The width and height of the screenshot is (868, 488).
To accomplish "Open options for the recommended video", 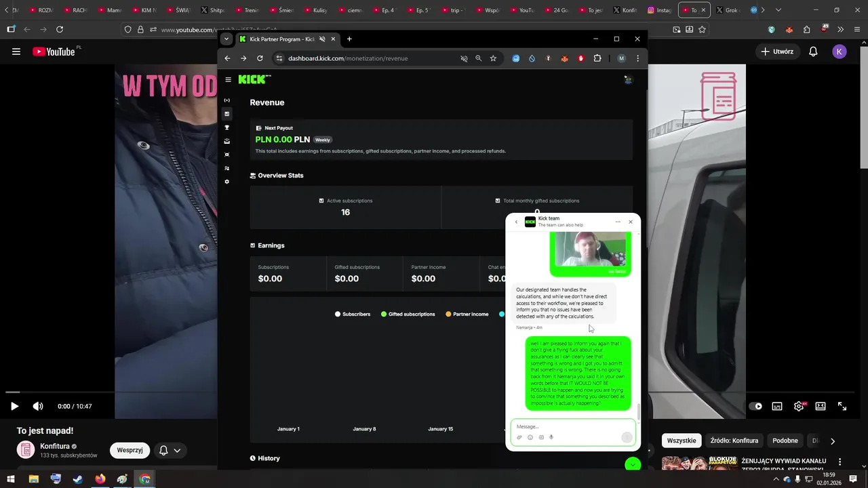I will (x=840, y=462).
